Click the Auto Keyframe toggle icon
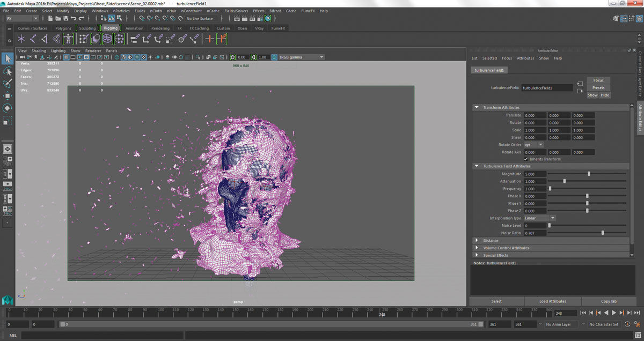 (627, 324)
